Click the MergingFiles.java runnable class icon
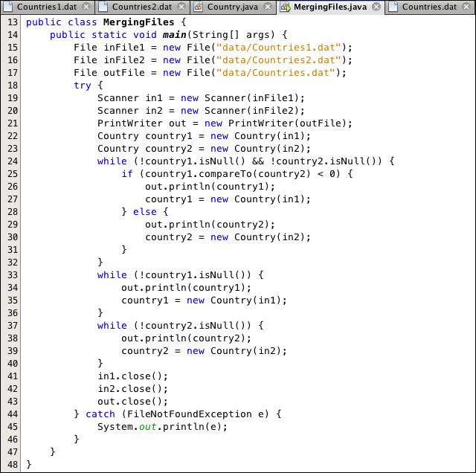The height and width of the screenshot is (473, 476). pos(285,7)
